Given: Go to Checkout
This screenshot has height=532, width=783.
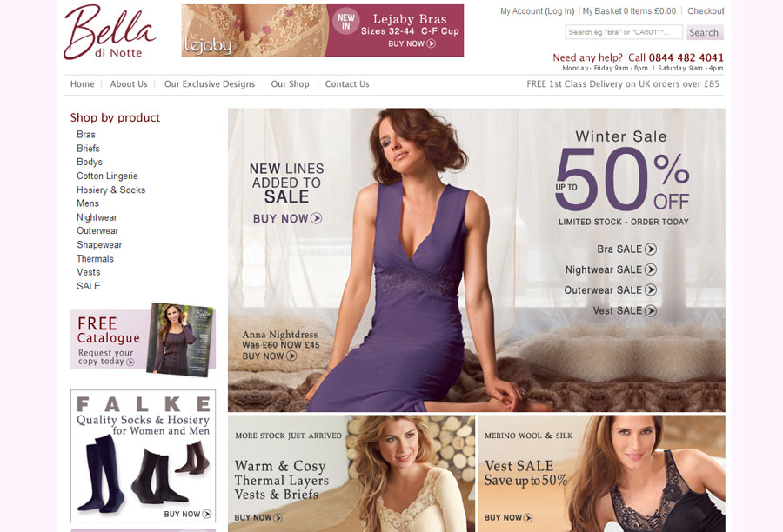Looking at the screenshot, I should tap(706, 11).
